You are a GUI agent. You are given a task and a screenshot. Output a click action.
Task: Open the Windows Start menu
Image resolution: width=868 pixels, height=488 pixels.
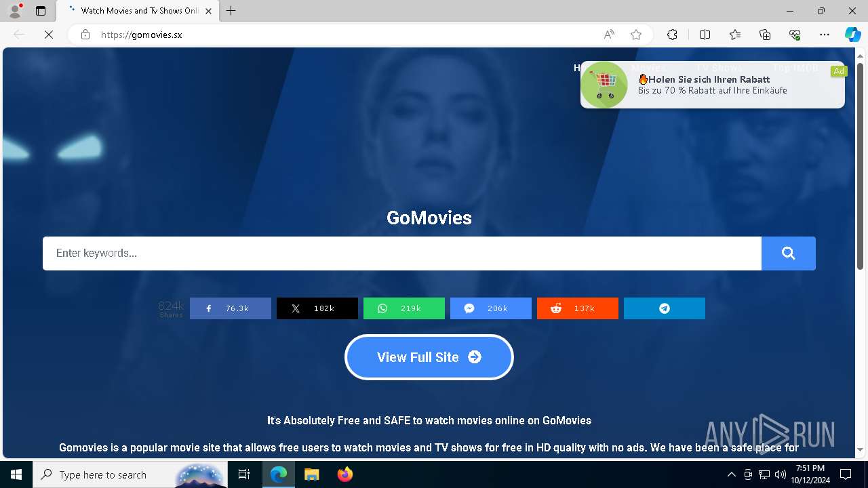[16, 474]
